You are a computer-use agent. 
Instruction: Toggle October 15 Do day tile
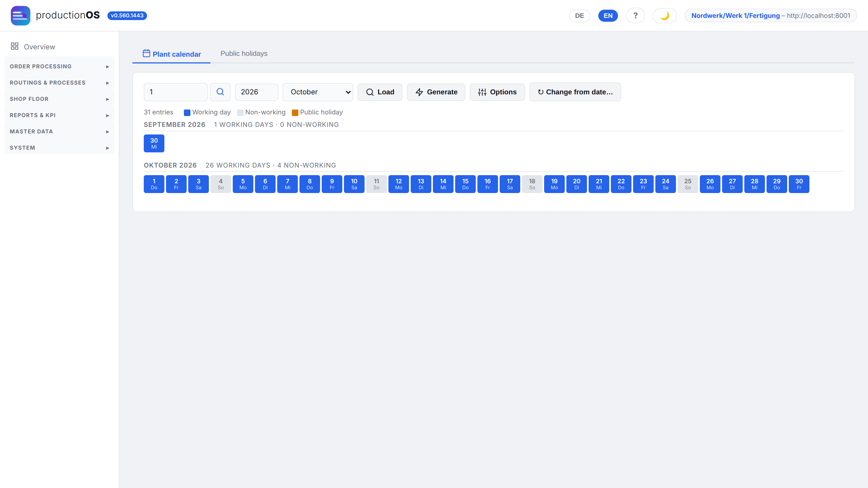(465, 184)
